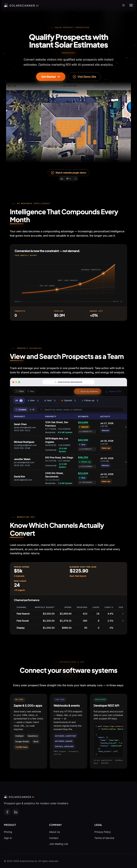Click estimate ID R5G2K8MQ4
Screen dimensions: 137x868
pyautogui.click(x=87, y=466)
